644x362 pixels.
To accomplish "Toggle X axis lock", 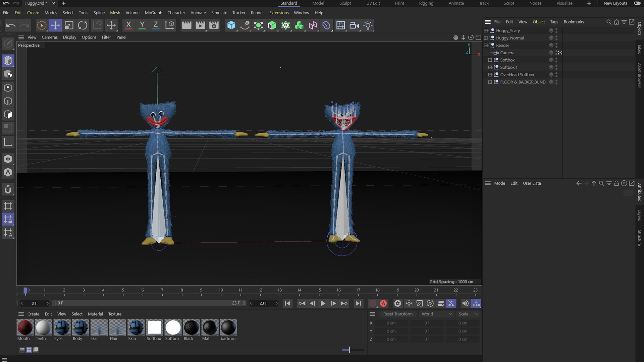I will (128, 25).
